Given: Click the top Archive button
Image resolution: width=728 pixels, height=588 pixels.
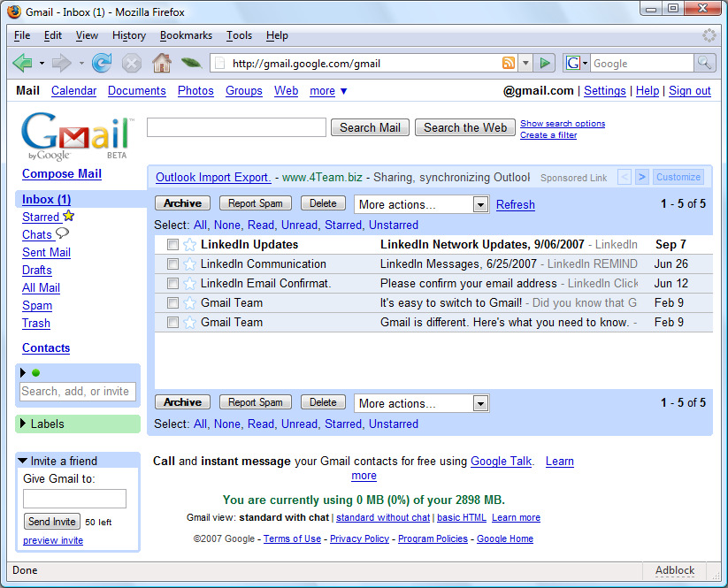Looking at the screenshot, I should click(182, 203).
